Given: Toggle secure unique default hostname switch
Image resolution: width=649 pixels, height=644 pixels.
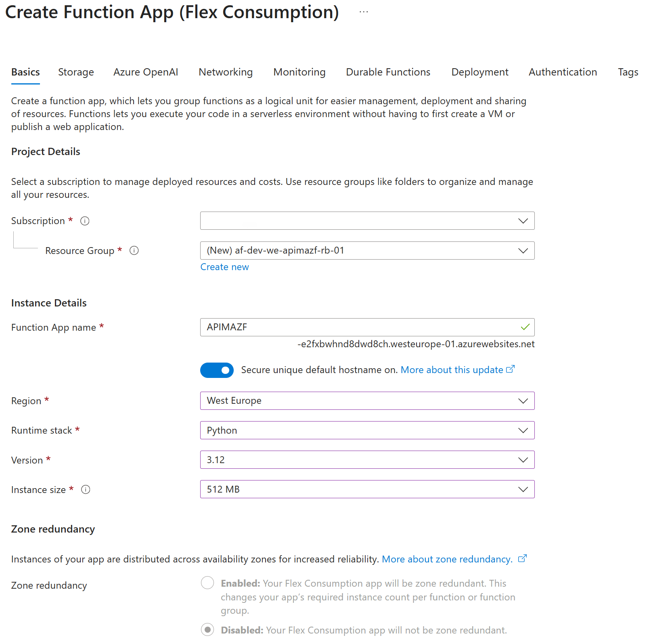Looking at the screenshot, I should tap(217, 370).
